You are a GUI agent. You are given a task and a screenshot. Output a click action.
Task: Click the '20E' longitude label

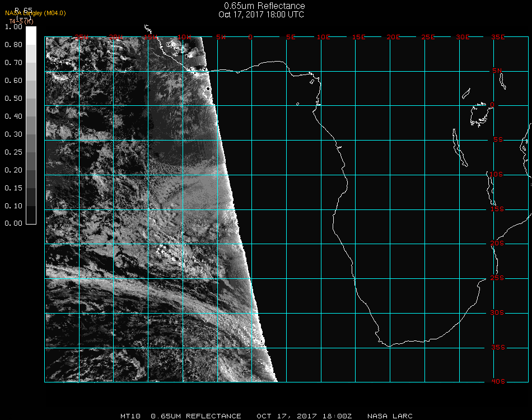tap(393, 37)
